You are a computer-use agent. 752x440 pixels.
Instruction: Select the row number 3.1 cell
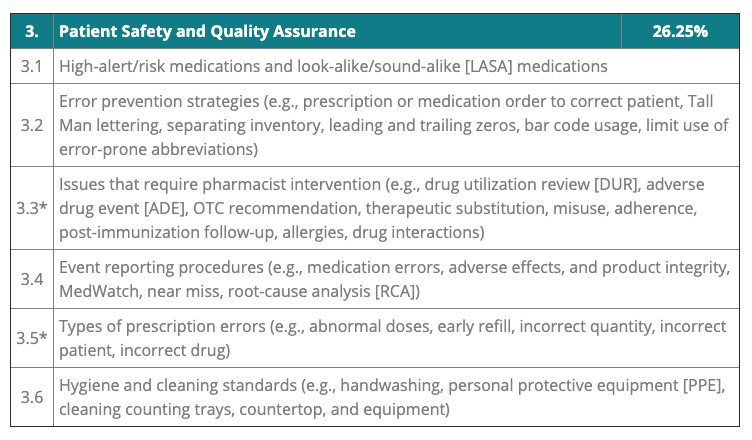coord(32,67)
